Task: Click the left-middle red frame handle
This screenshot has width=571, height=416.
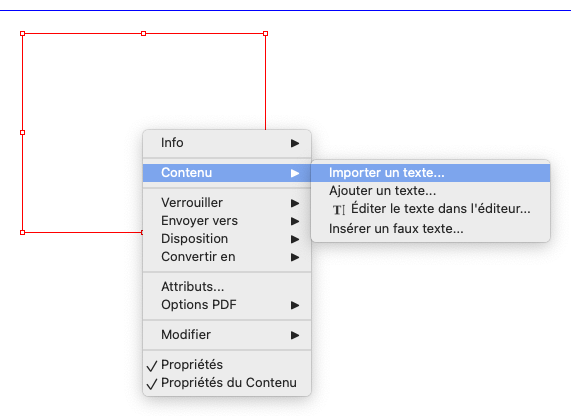Action: 23,133
